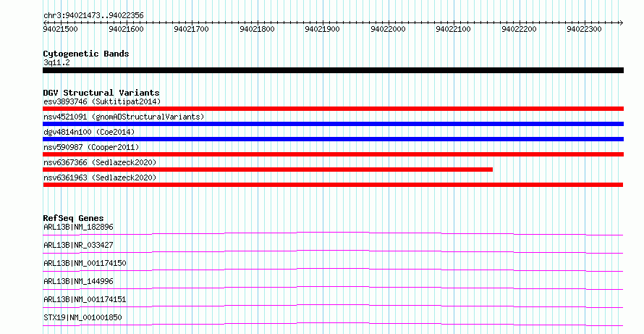Open variant label esv3893746 (Suktitipat2014)
Viewport: 644px width, 334px height.
click(x=102, y=101)
